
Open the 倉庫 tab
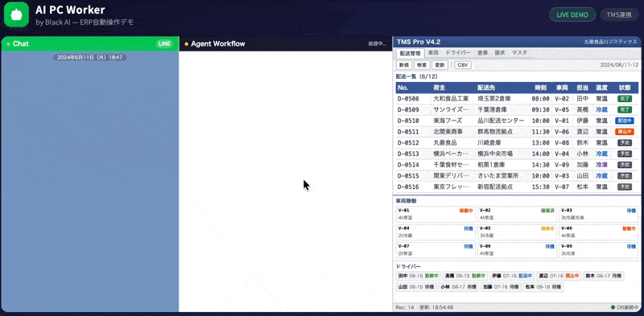coord(482,53)
